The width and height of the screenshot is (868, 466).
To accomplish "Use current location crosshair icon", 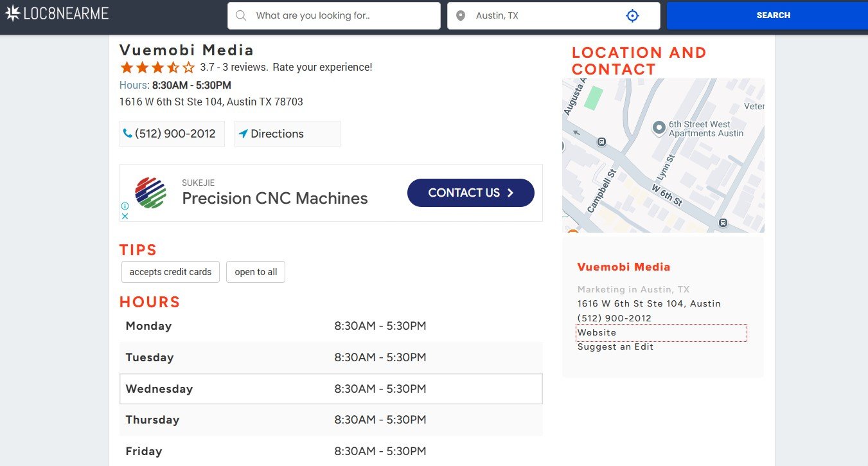I will coord(633,15).
